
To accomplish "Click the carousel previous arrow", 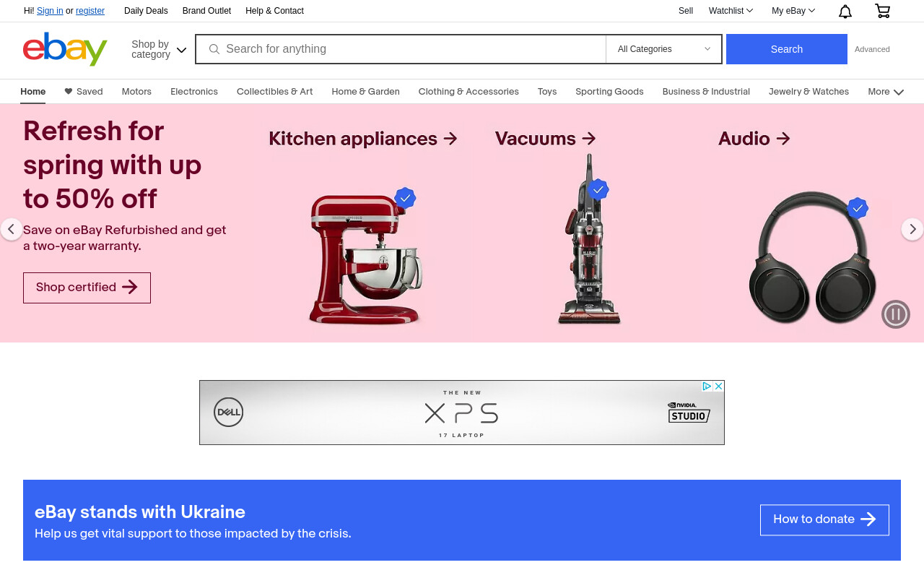I will tap(11, 229).
